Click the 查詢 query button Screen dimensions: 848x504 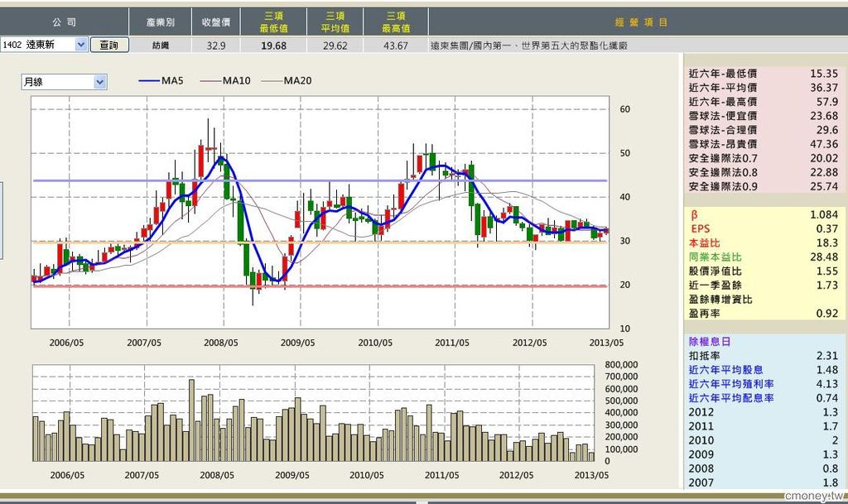(x=109, y=45)
